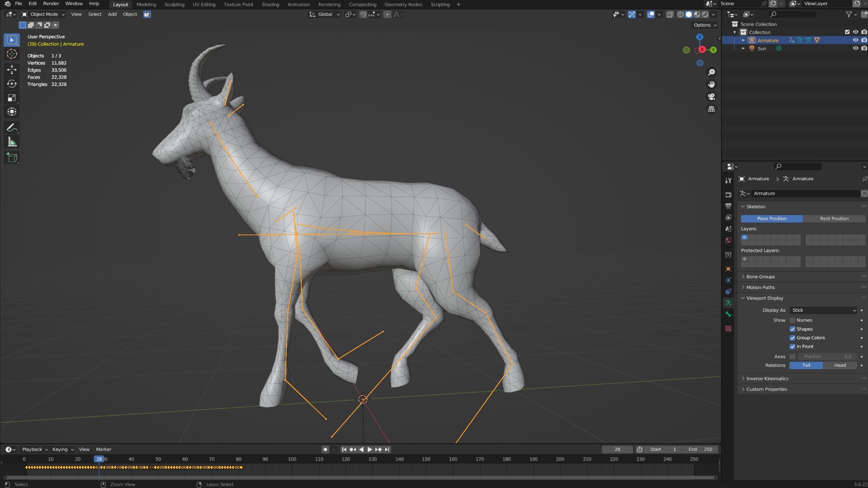868x488 pixels.
Task: Select the Annotate tool
Action: 12,128
